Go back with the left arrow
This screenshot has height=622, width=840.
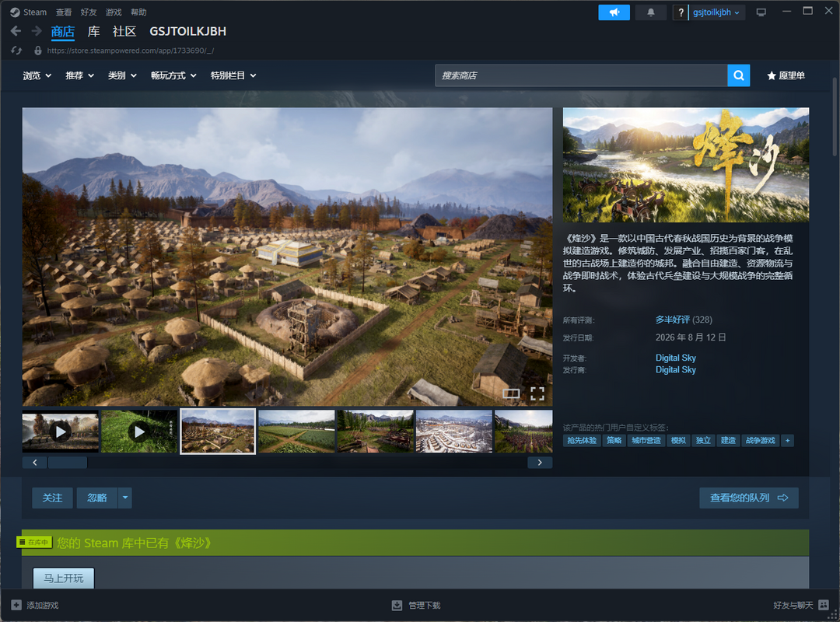(16, 32)
